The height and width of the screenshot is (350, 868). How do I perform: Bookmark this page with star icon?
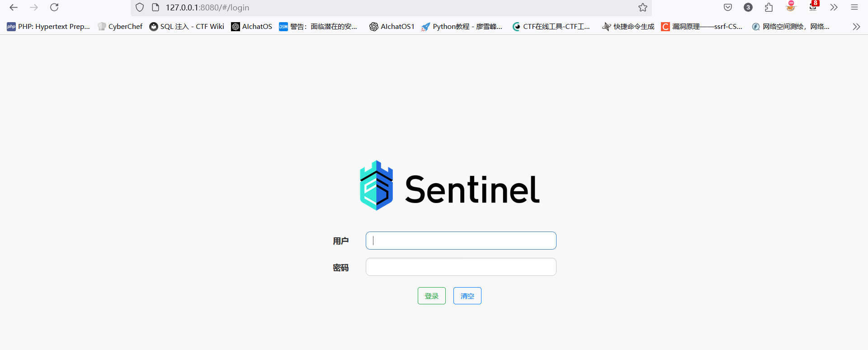[x=643, y=7]
